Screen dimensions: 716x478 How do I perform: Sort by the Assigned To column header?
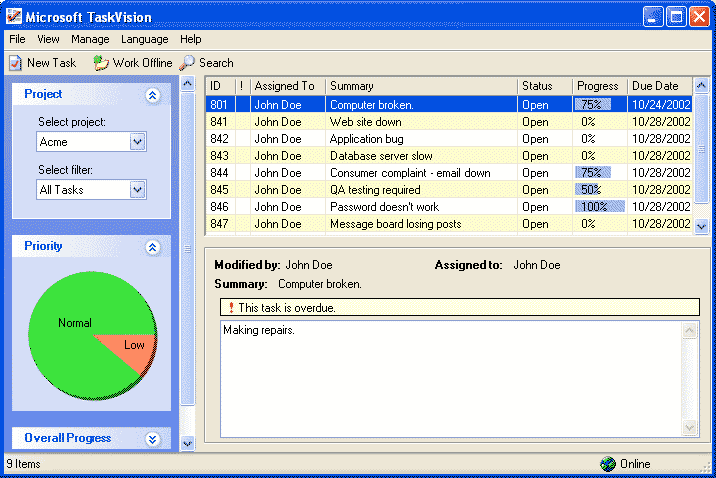[288, 86]
